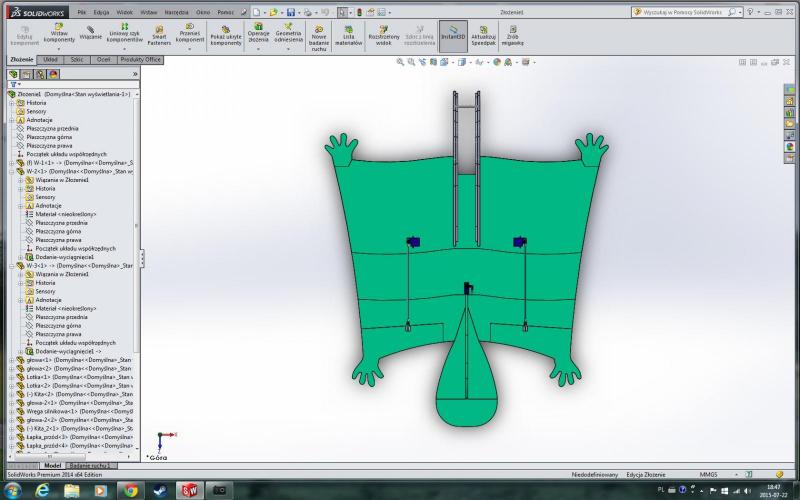The height and width of the screenshot is (500, 800).
Task: Expand the Adnotacje folder under Złożenie1
Action: pyautogui.click(x=11, y=120)
